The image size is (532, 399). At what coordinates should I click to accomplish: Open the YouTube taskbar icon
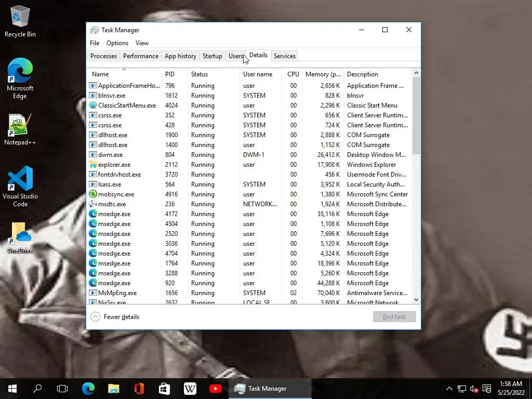[216, 389]
